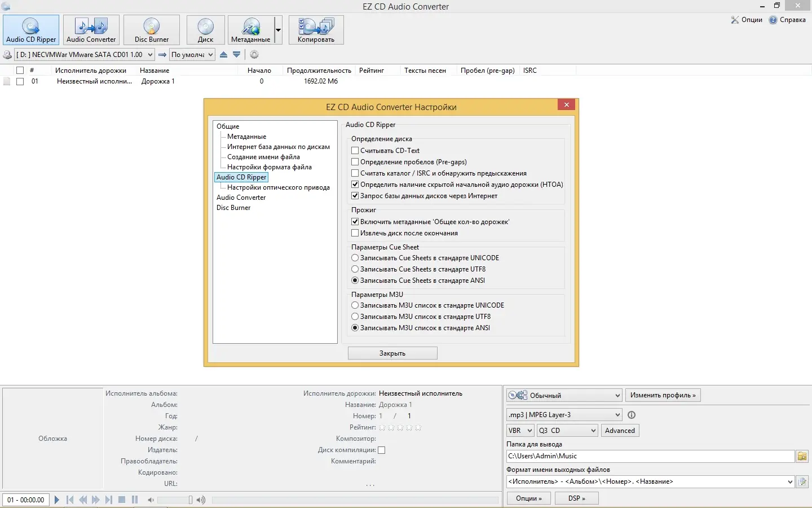The width and height of the screenshot is (812, 508).
Task: Click the load disc down-arrow icon
Action: [237, 55]
